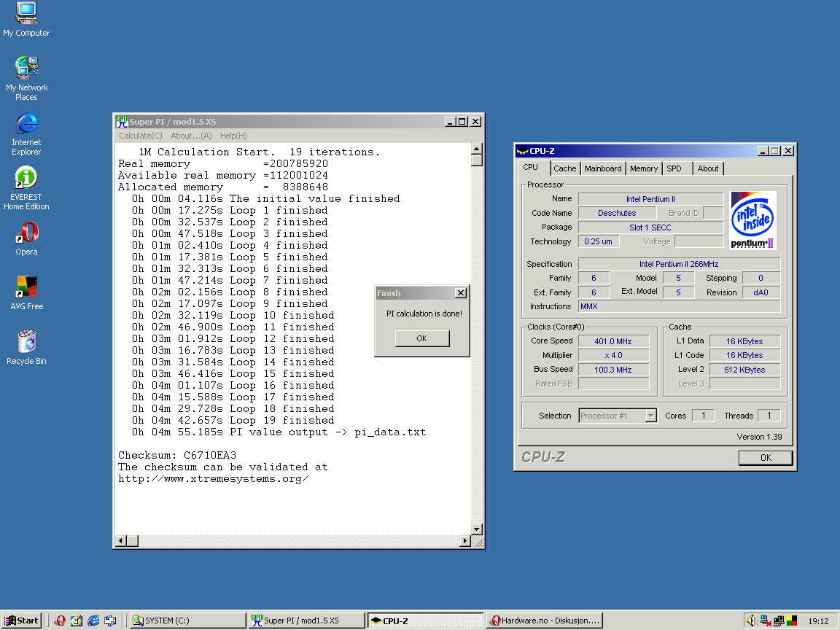Viewport: 840px width, 630px height.
Task: Click the dA0 revision value
Action: (761, 292)
